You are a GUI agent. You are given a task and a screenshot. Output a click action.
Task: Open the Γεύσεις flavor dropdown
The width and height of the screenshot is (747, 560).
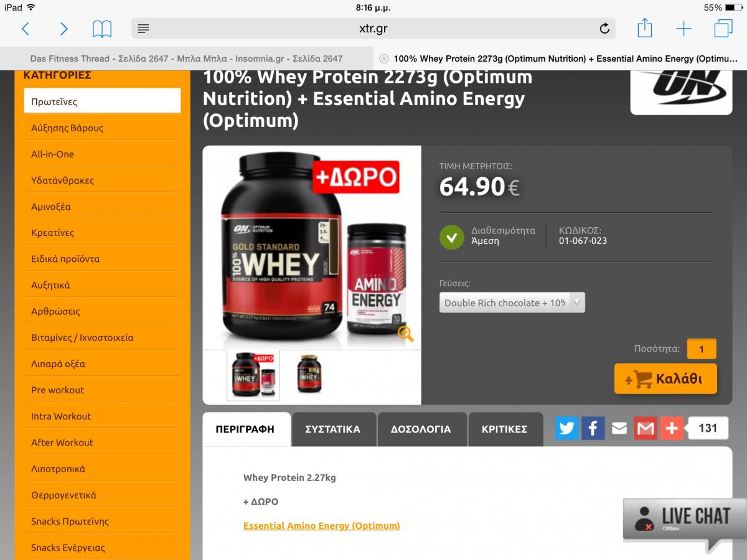tap(512, 302)
